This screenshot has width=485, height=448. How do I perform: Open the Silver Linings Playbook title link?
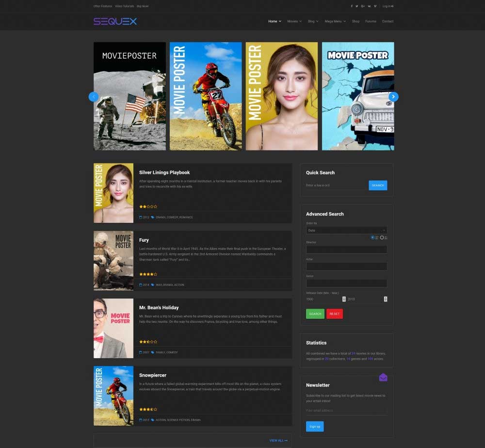[164, 172]
